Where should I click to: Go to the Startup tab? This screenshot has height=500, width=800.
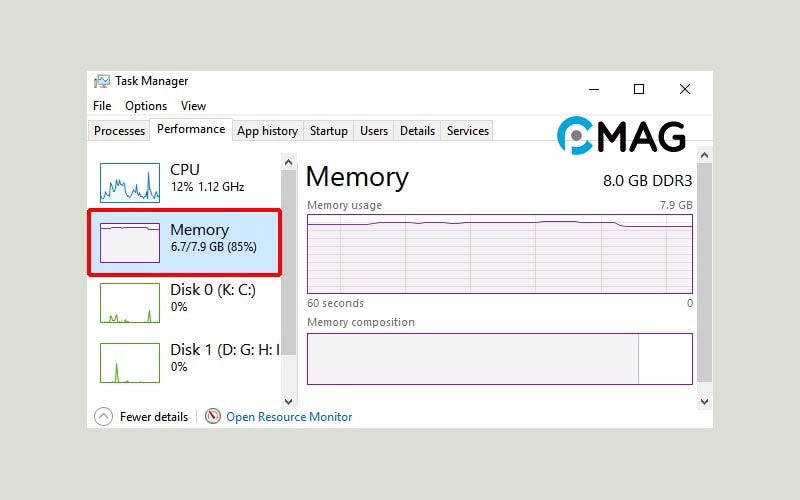click(x=329, y=131)
